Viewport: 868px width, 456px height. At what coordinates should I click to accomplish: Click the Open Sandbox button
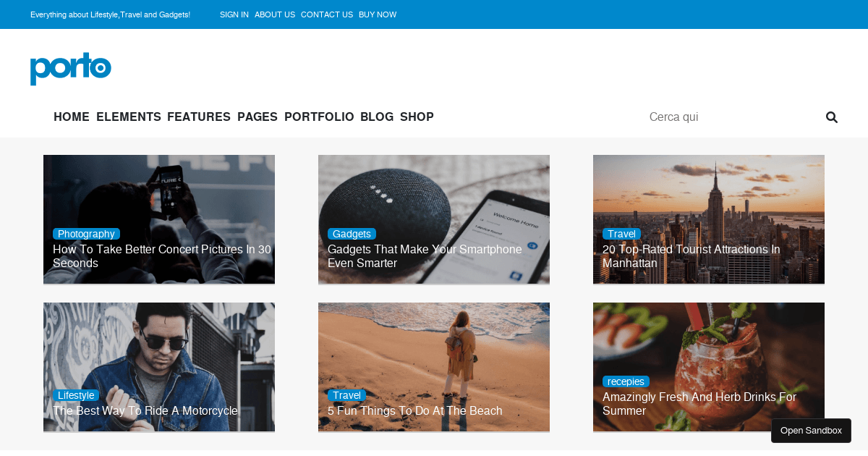[811, 431]
